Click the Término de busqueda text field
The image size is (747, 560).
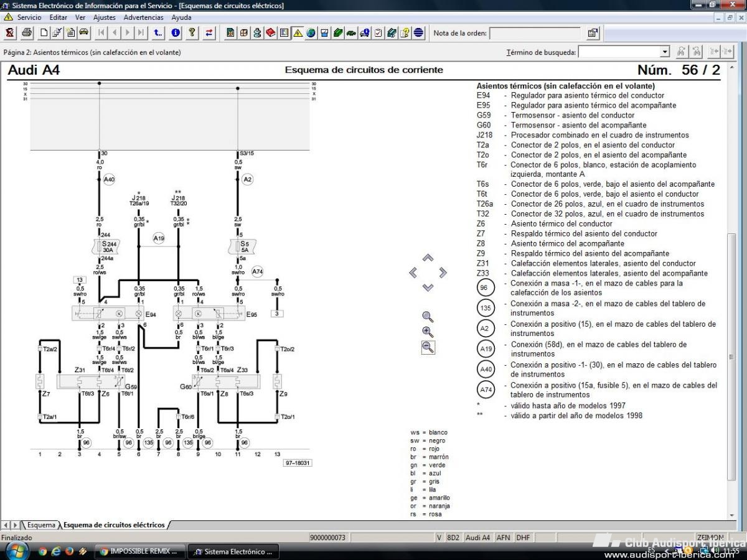619,52
